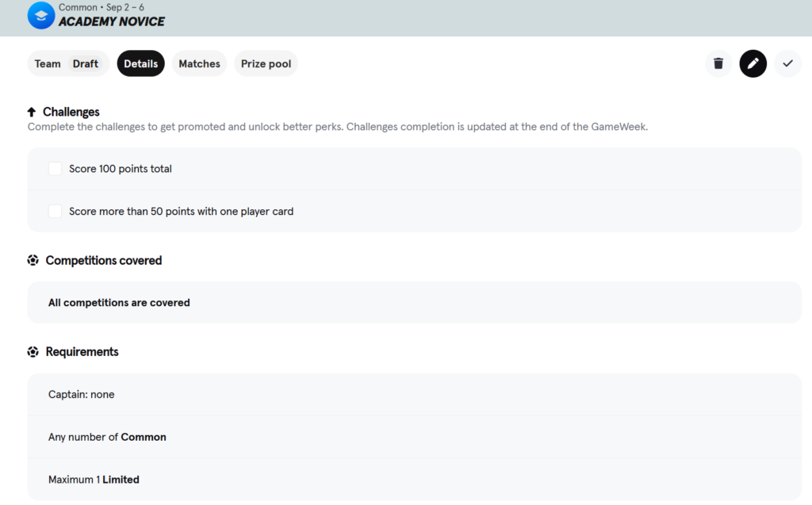The image size is (812, 505).
Task: Go to the Matches tab
Action: (199, 63)
